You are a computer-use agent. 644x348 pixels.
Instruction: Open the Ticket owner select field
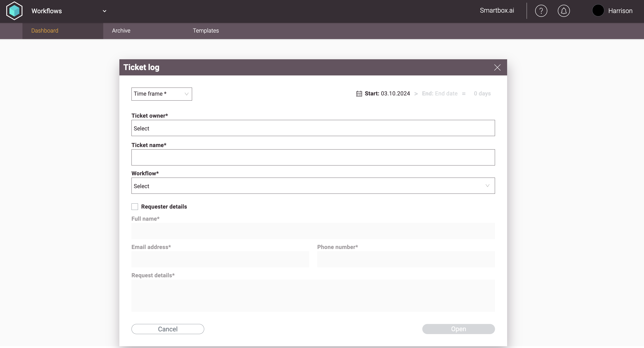point(313,128)
